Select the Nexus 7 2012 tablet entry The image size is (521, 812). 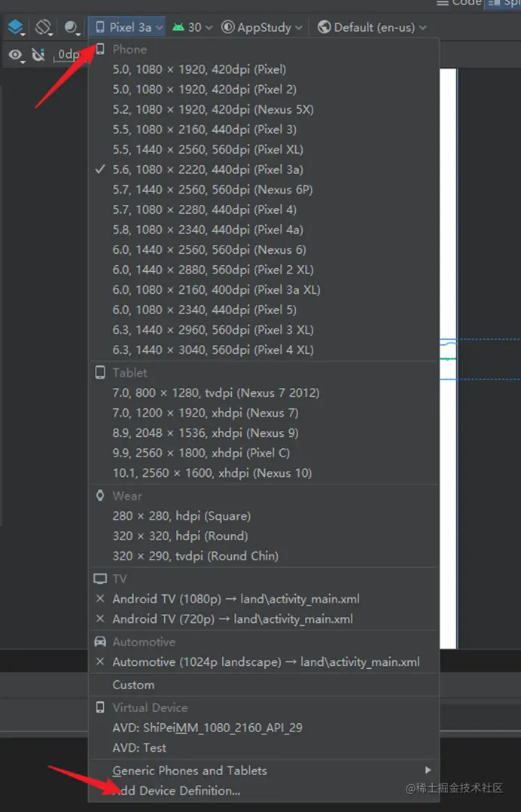(264, 393)
